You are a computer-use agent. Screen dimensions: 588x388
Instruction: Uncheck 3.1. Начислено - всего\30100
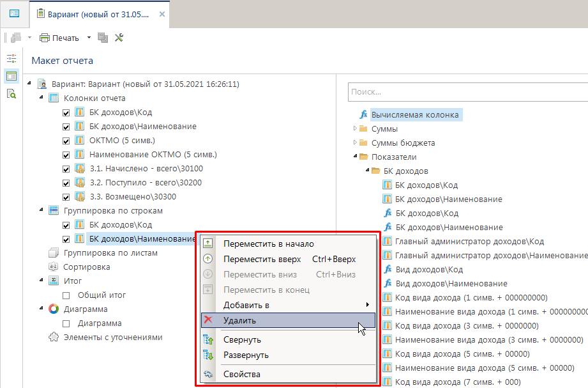[x=66, y=169]
